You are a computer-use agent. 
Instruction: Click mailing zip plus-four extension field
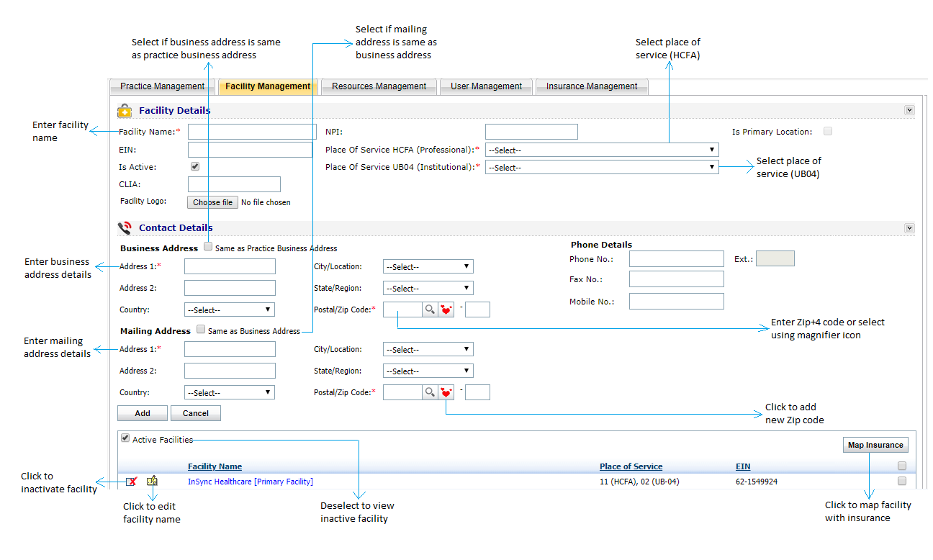click(x=478, y=392)
